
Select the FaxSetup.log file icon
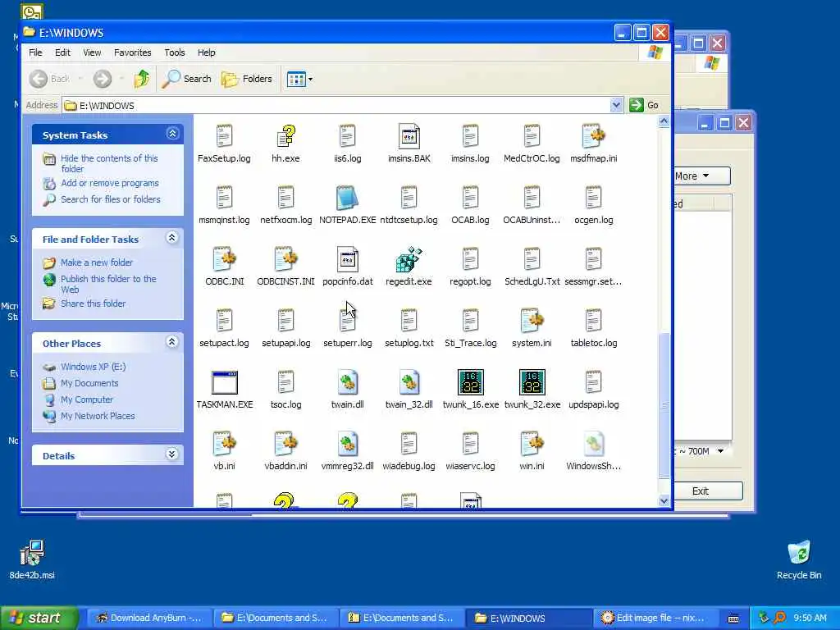pyautogui.click(x=225, y=136)
